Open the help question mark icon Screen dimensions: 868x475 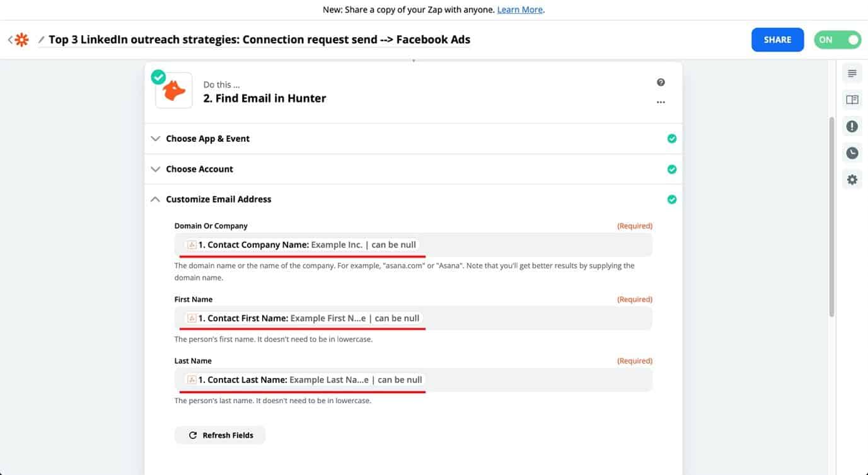[661, 83]
